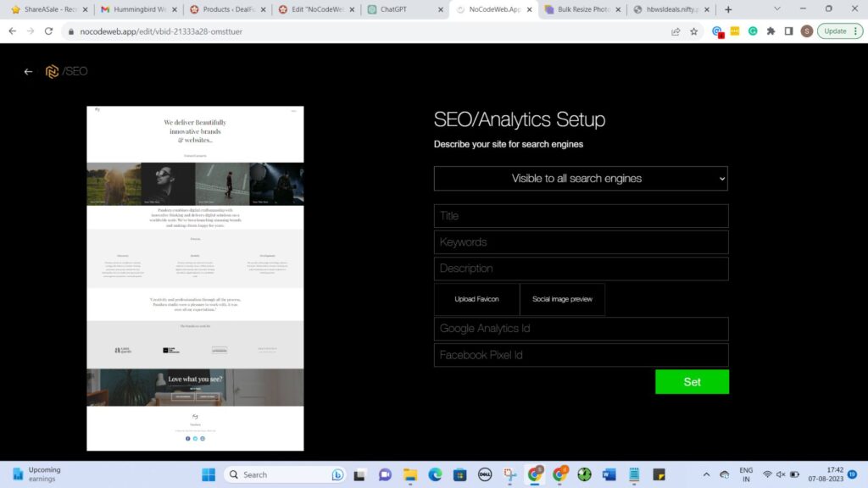
Task: Click the back arrow beside the logo
Action: (28, 71)
